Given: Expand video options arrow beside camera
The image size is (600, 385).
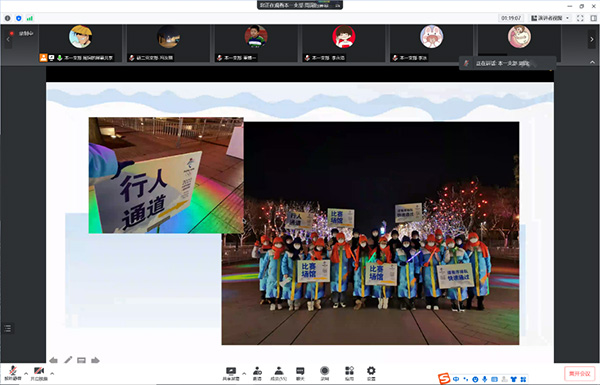Looking at the screenshot, I should coord(52,373).
